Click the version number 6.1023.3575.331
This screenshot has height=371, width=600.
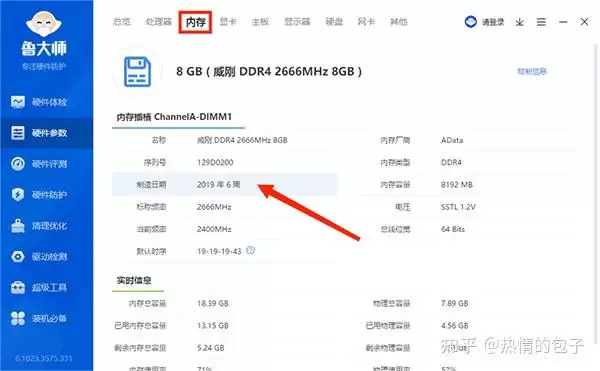44,358
